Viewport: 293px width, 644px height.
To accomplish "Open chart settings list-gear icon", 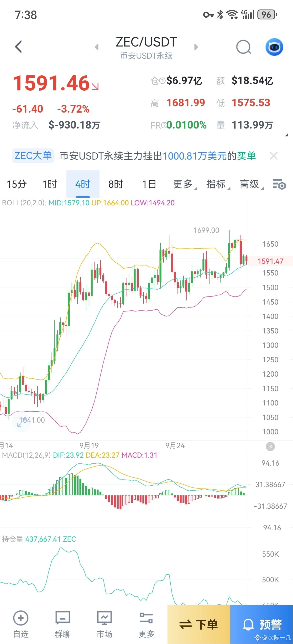I will (x=279, y=185).
